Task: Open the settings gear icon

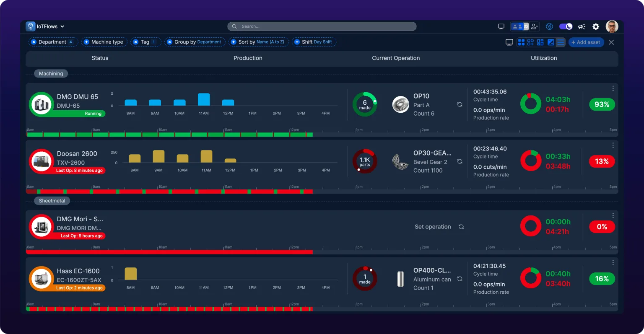Action: click(596, 26)
